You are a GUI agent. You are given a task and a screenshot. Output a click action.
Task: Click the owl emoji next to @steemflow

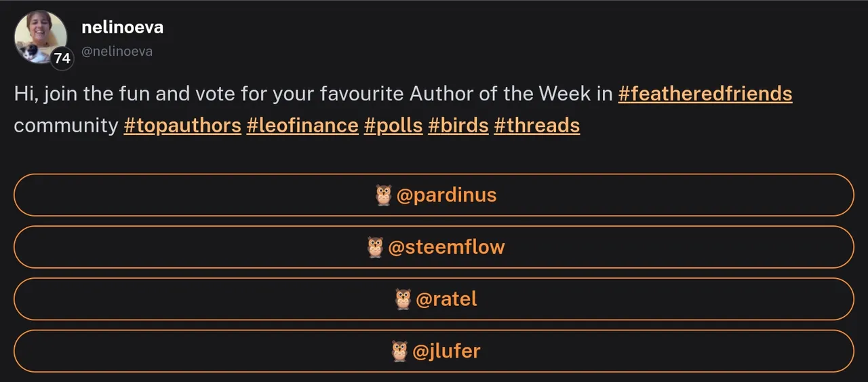(x=375, y=247)
